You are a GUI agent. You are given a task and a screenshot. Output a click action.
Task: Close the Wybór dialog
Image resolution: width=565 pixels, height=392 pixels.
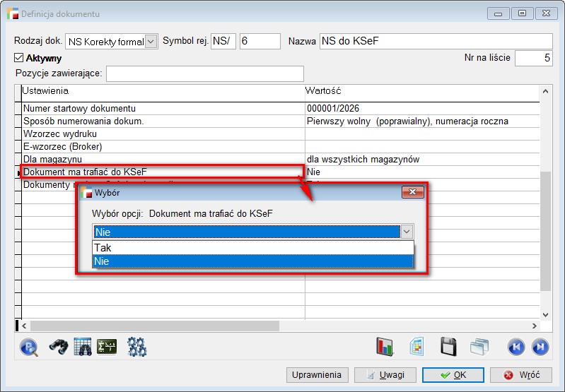(x=412, y=193)
